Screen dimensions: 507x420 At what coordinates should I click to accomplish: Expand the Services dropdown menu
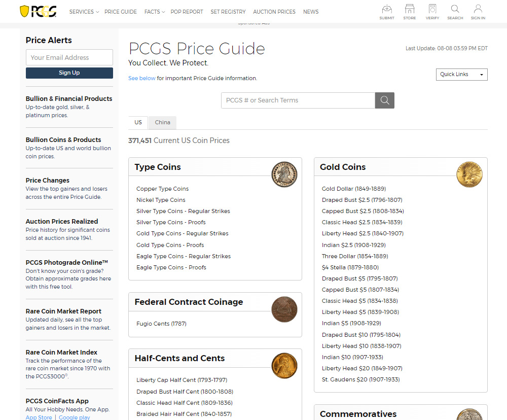84,12
